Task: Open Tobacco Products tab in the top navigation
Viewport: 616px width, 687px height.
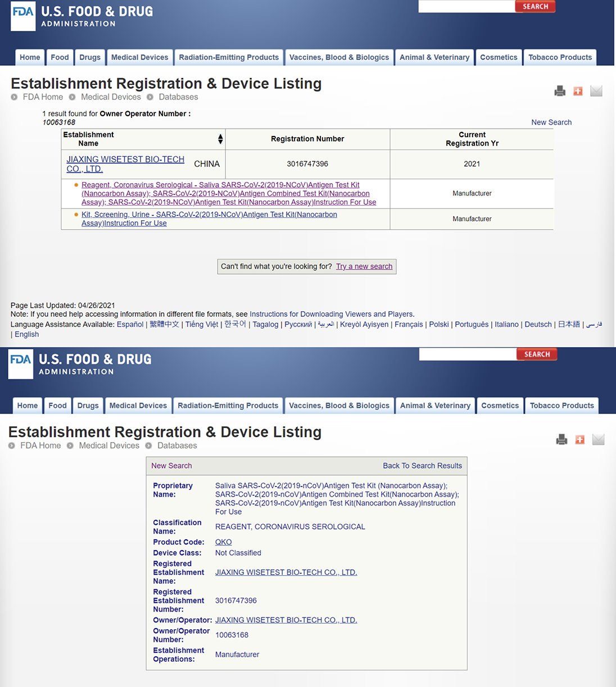Action: 560,57
